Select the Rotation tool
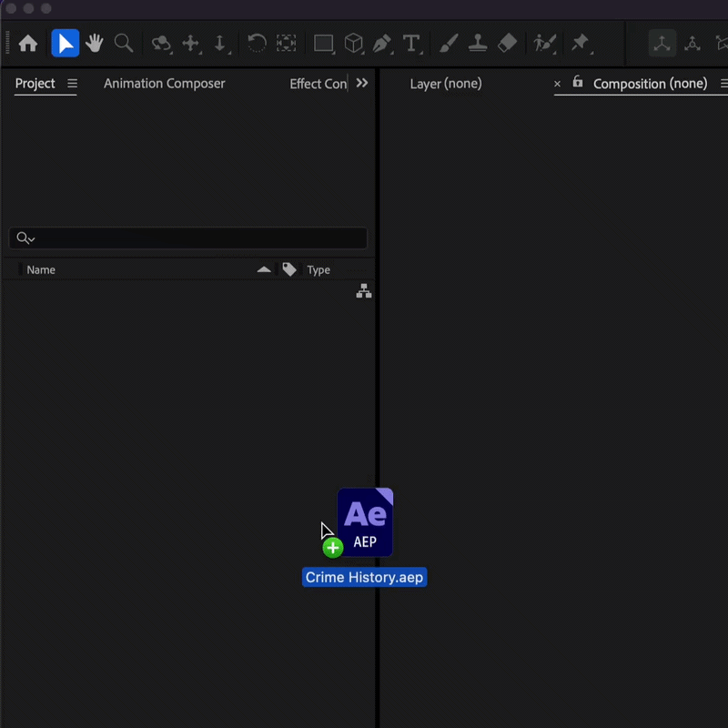728x728 pixels. click(x=257, y=44)
